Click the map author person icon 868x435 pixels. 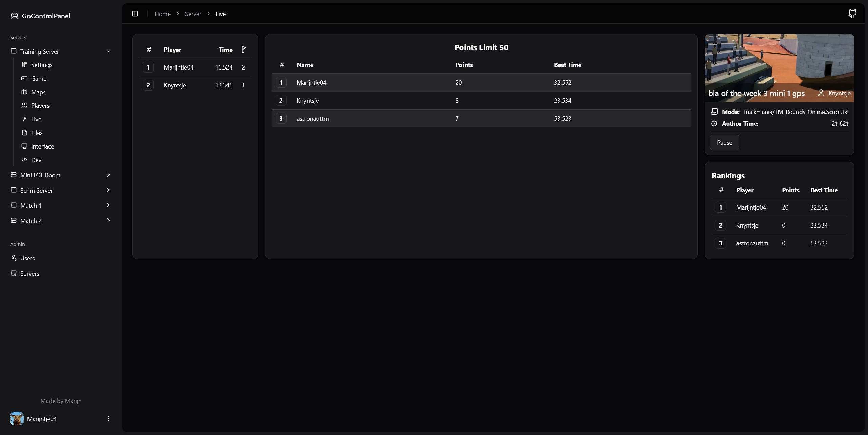tap(821, 93)
